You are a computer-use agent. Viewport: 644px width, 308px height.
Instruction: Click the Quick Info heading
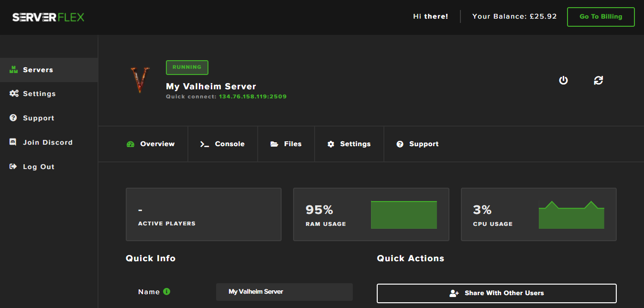coord(151,258)
